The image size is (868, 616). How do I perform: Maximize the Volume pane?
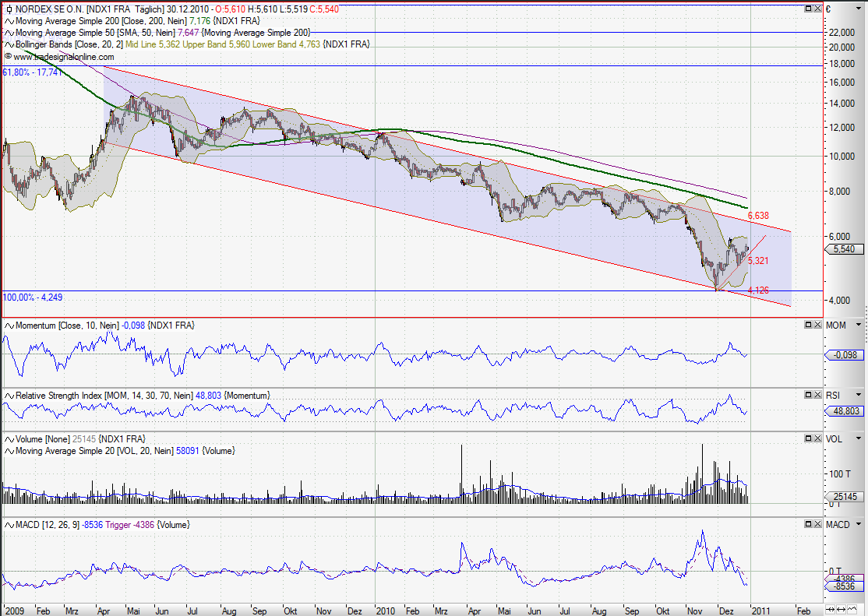(808, 438)
